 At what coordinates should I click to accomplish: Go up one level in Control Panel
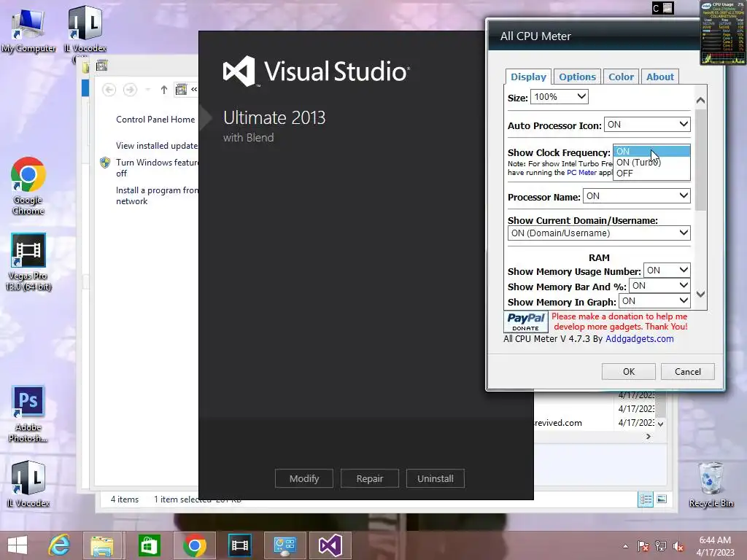[164, 90]
